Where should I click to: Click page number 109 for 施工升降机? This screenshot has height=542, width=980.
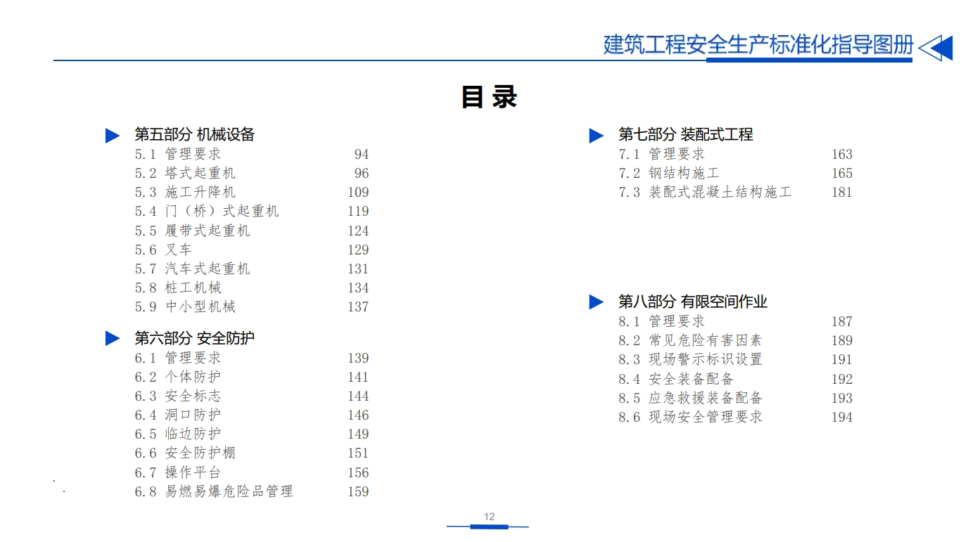[358, 193]
